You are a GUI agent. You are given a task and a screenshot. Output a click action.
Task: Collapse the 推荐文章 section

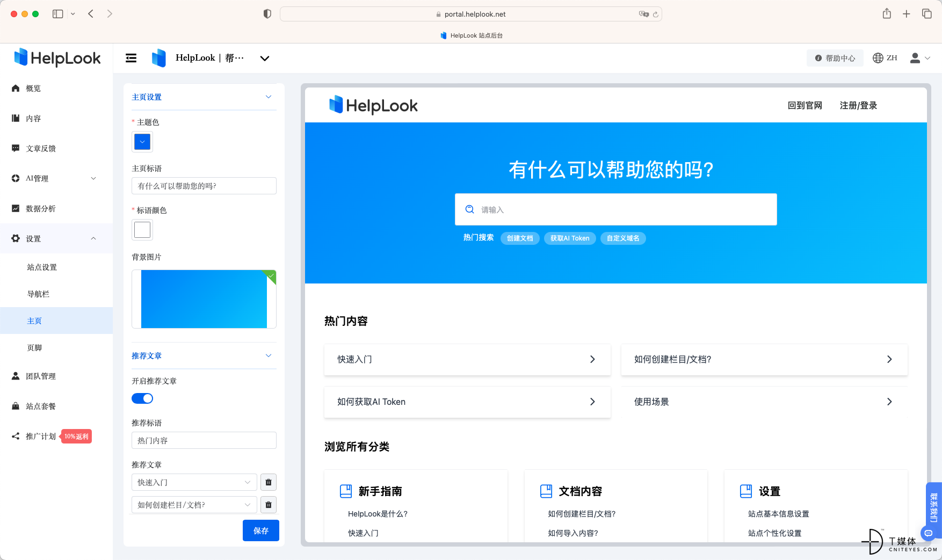pyautogui.click(x=269, y=355)
